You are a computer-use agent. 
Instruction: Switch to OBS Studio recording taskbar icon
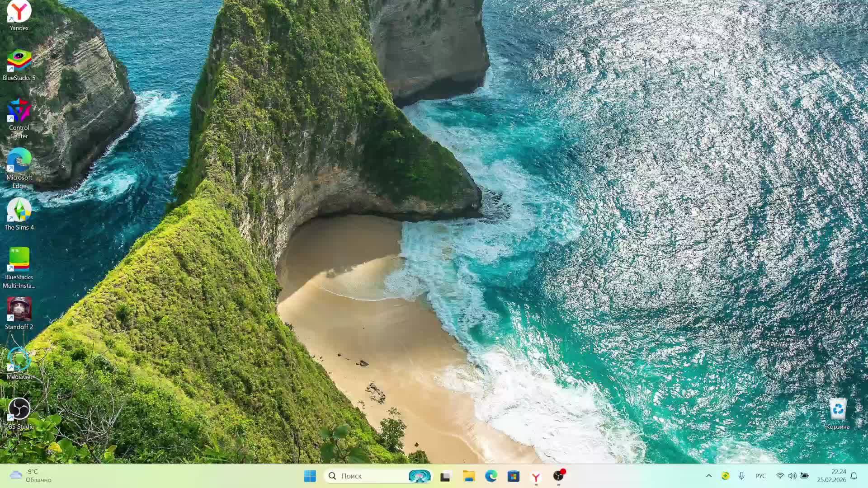[559, 476]
